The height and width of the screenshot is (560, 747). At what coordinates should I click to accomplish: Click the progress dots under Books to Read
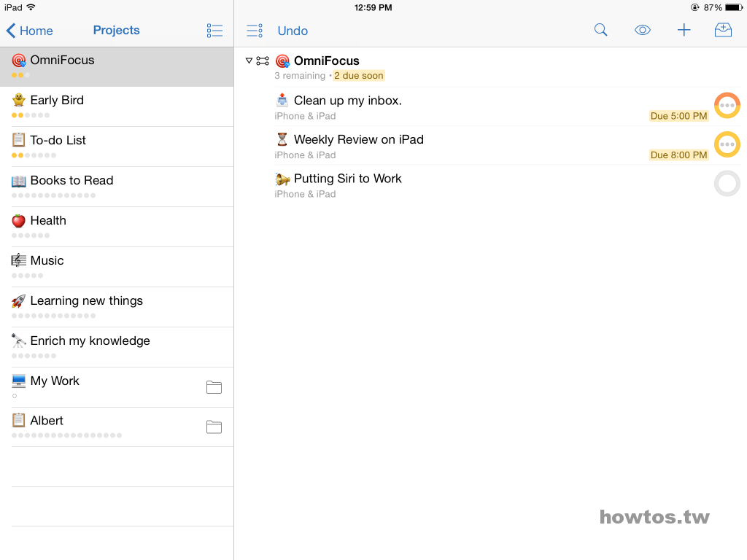click(x=53, y=195)
